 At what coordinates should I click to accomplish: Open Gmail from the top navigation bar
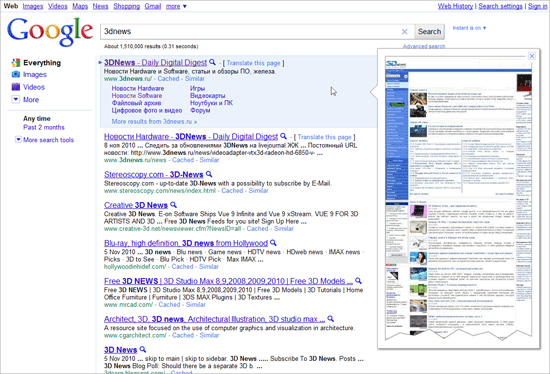(x=153, y=6)
